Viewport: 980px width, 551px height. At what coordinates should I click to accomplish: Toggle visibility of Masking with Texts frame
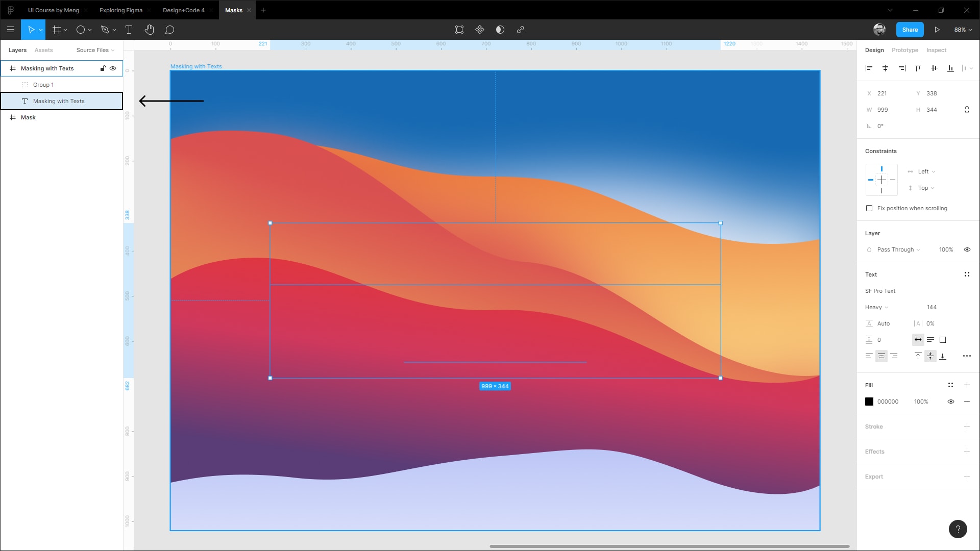tap(113, 68)
